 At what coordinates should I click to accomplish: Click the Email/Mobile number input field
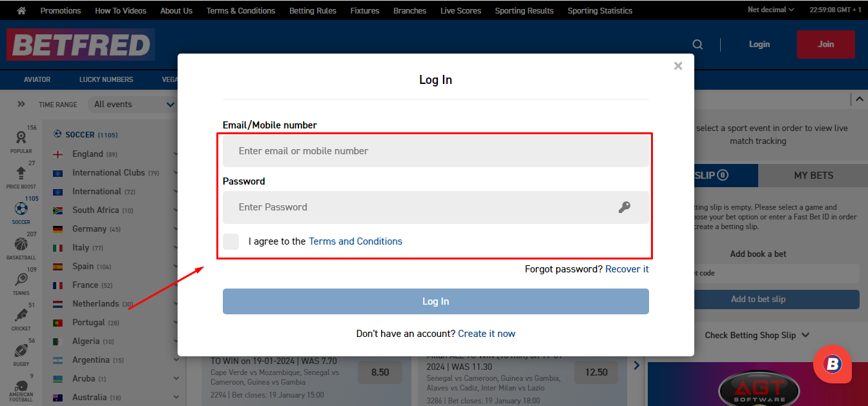(x=435, y=151)
